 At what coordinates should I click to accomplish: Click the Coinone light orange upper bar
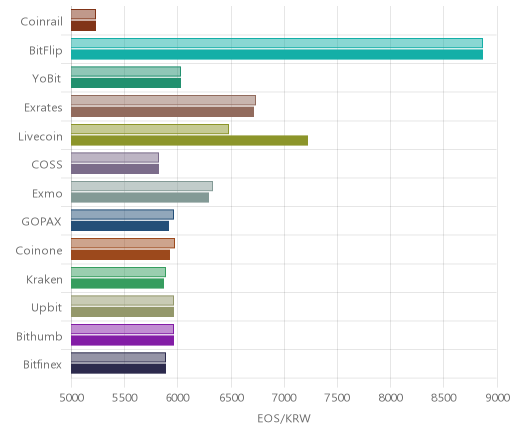123,243
